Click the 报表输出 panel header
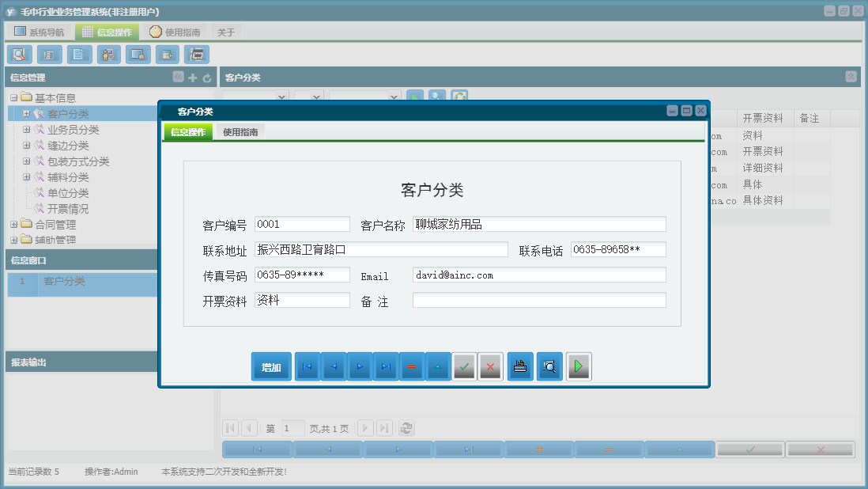Viewport: 868px width, 489px height. (82, 362)
